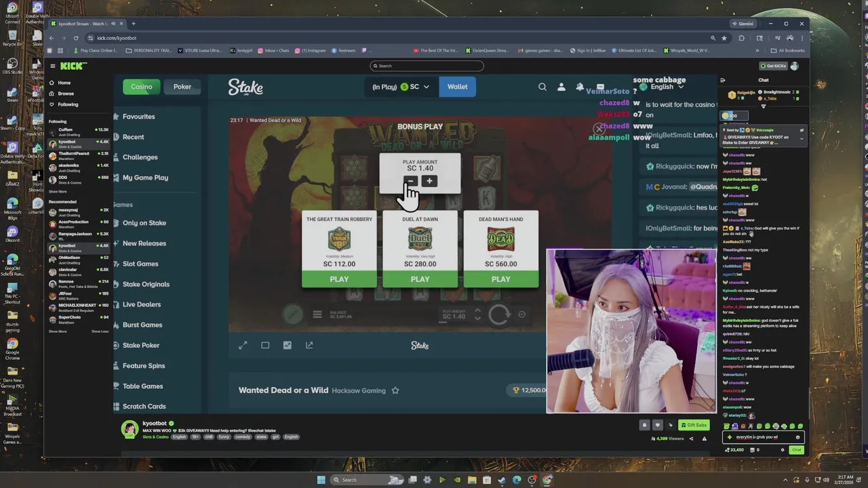Search Stake games with magnifier icon

pos(542,87)
